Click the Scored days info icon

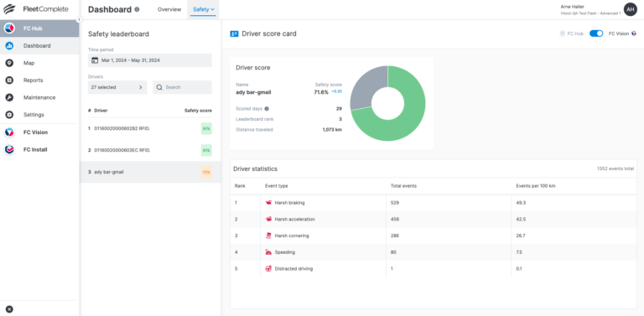[x=267, y=109]
